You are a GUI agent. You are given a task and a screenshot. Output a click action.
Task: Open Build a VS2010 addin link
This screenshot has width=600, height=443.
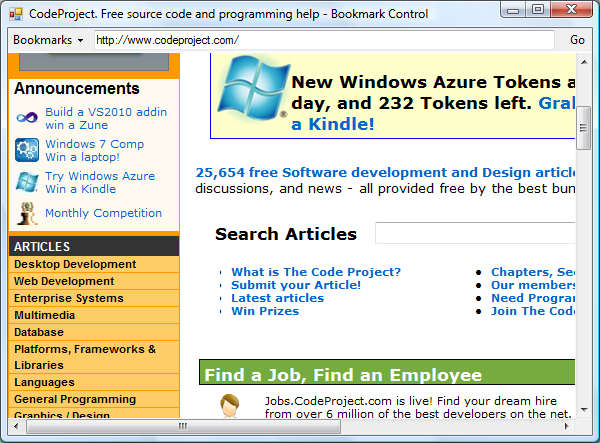106,118
